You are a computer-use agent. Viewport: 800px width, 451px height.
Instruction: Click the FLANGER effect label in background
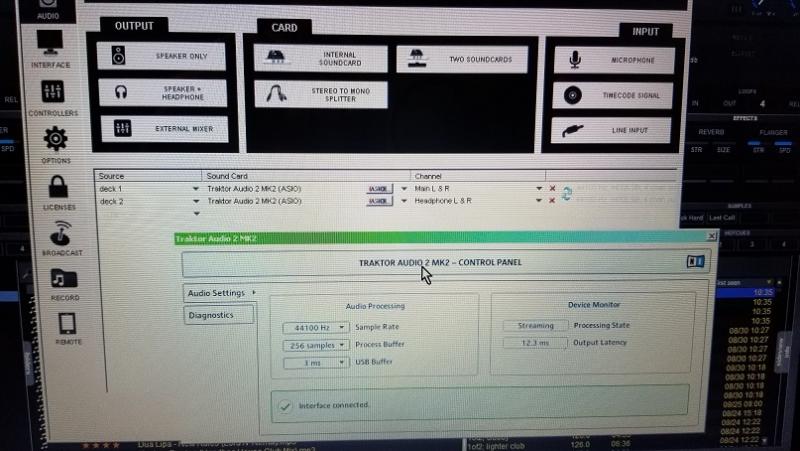click(x=773, y=132)
